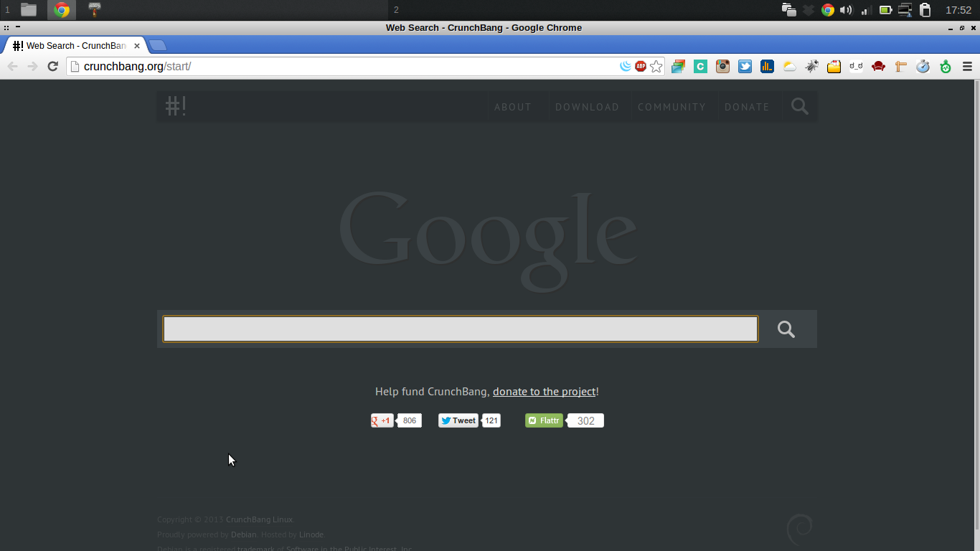
Task: Click the Flattr button
Action: pyautogui.click(x=544, y=420)
